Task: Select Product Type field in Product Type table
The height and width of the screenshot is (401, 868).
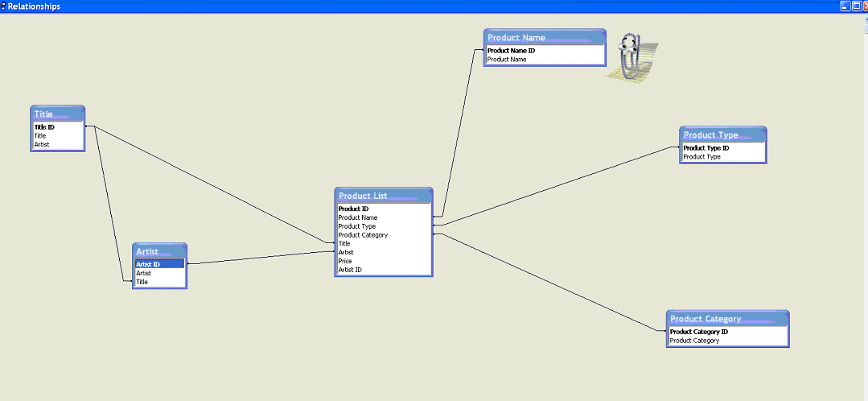Action: (723, 157)
